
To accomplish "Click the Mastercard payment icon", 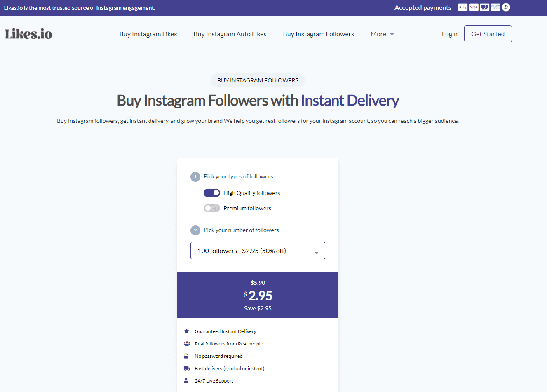I will [x=484, y=7].
